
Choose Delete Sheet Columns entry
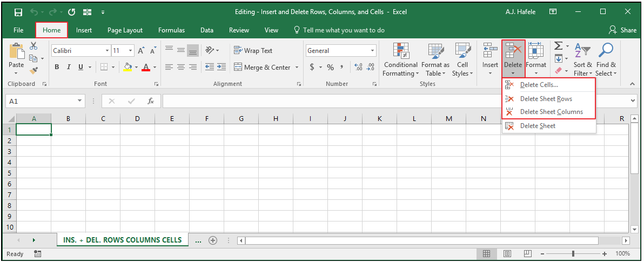[x=549, y=112]
